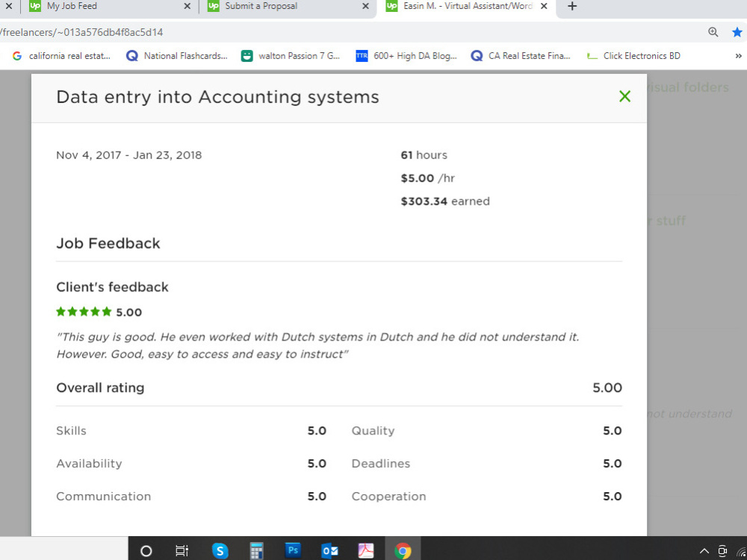747x560 pixels.
Task: Open the CA Real Estate Fina... bookmark
Action: tap(521, 56)
